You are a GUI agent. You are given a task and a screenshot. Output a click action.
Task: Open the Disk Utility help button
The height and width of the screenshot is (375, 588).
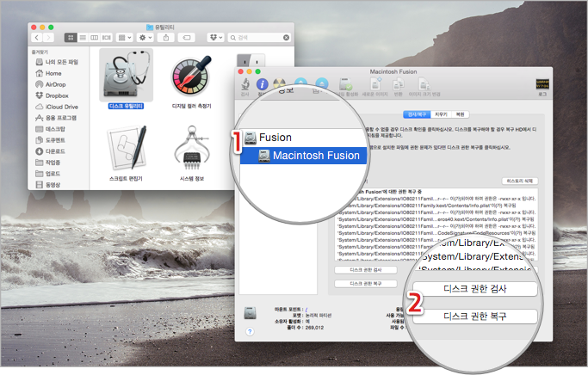click(250, 331)
